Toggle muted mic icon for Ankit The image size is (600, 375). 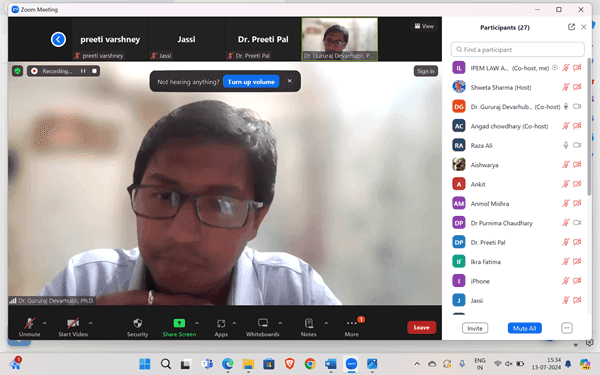click(566, 184)
